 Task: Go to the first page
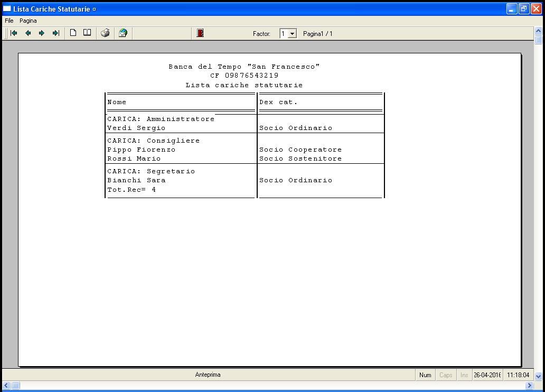pyautogui.click(x=14, y=33)
